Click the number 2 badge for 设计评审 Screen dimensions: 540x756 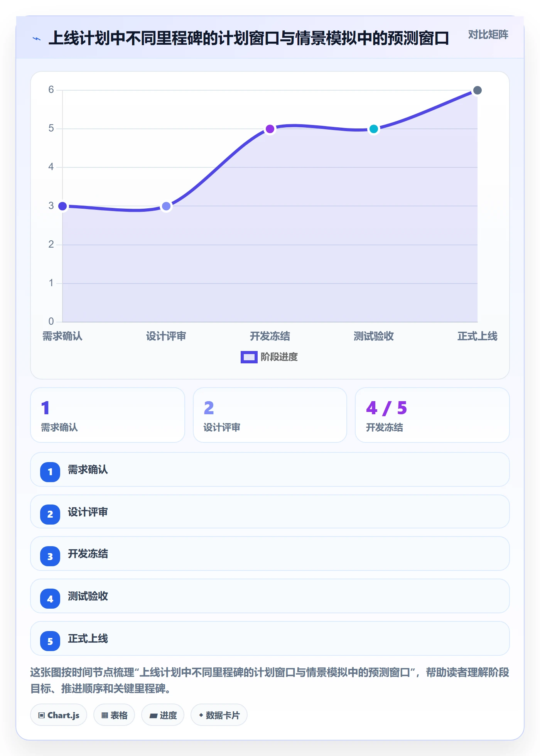click(x=50, y=514)
